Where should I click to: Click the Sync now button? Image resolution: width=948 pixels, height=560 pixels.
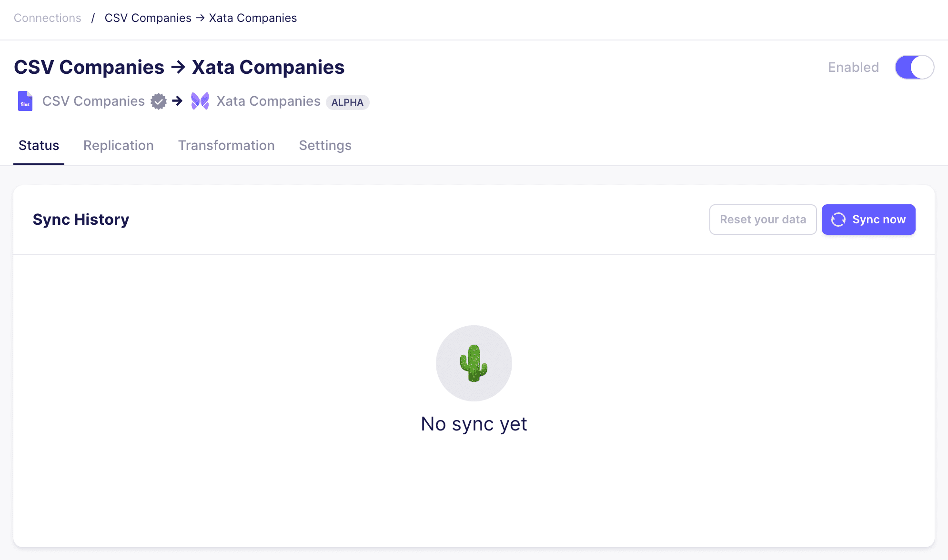(x=868, y=220)
